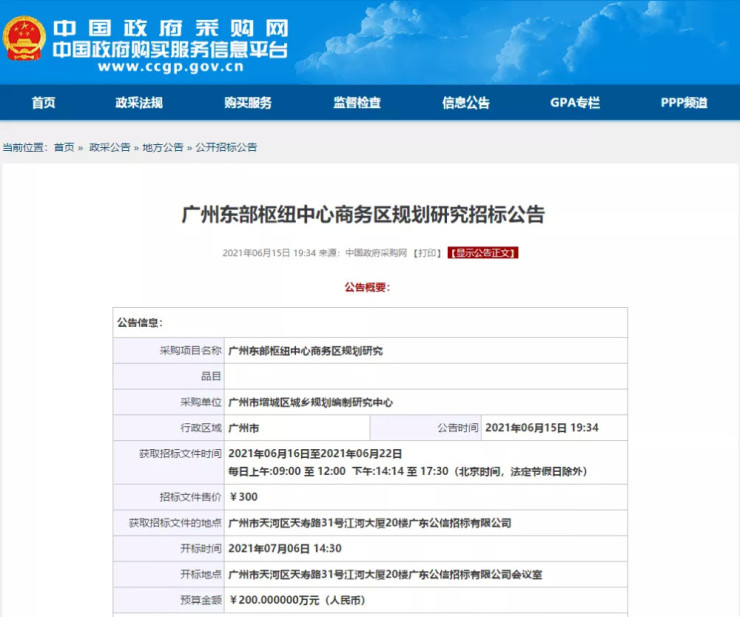Click the 公告概要 red section heading
This screenshot has height=617, width=740.
pos(368,287)
